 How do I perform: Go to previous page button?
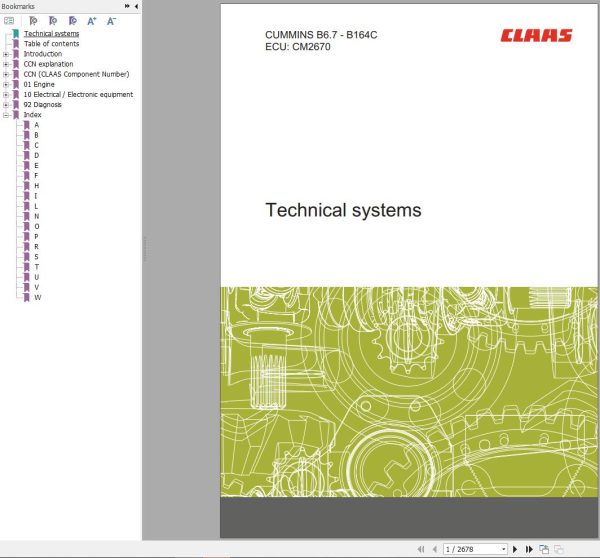pyautogui.click(x=434, y=549)
